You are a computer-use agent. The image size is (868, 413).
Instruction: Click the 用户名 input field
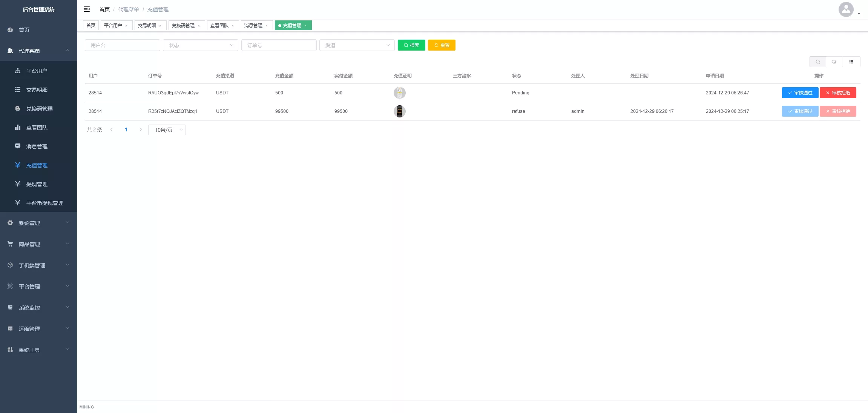click(122, 45)
